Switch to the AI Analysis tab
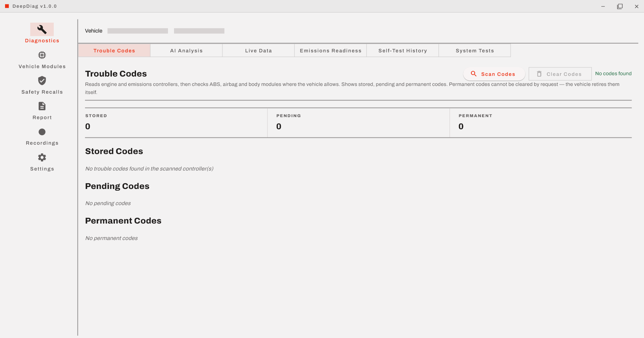 pyautogui.click(x=186, y=50)
